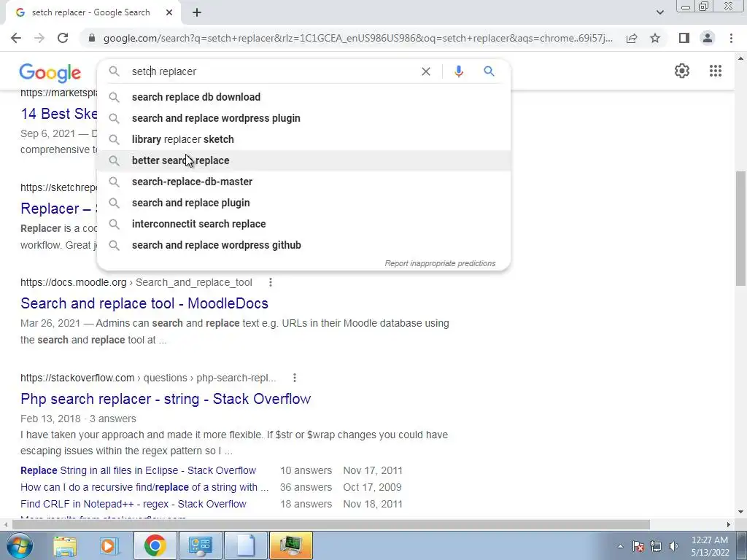The height and width of the screenshot is (560, 747).
Task: Click the horizontal scrollbar thumb
Action: pyautogui.click(x=331, y=524)
